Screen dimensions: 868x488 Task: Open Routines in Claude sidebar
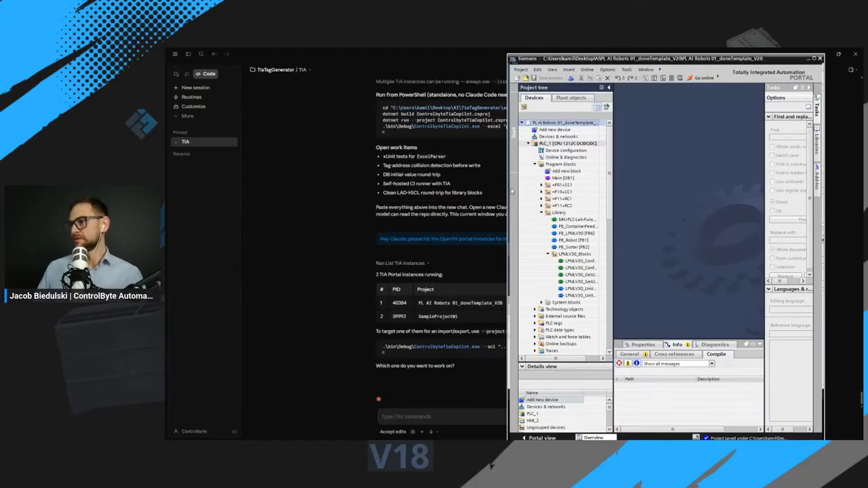click(191, 97)
